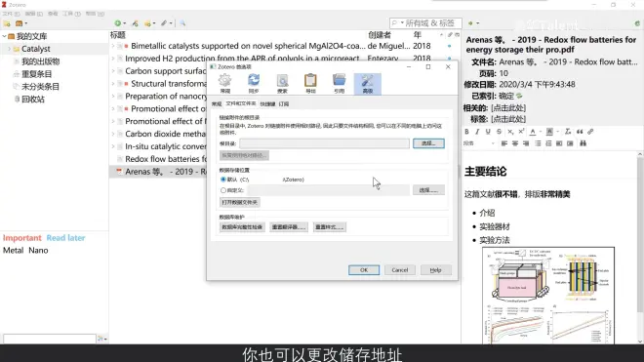Open the 工具 menu in Zotero
The image size is (644, 362).
[x=71, y=14]
